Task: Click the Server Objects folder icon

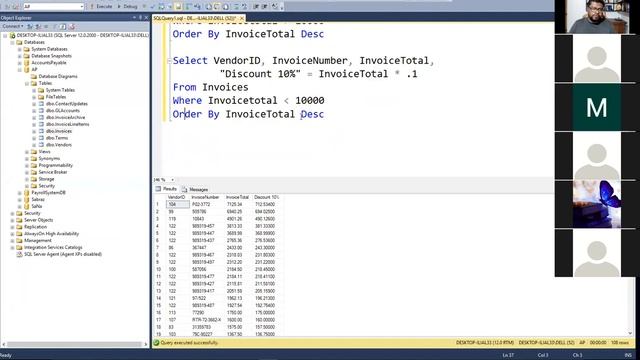Action: pyautogui.click(x=20, y=220)
